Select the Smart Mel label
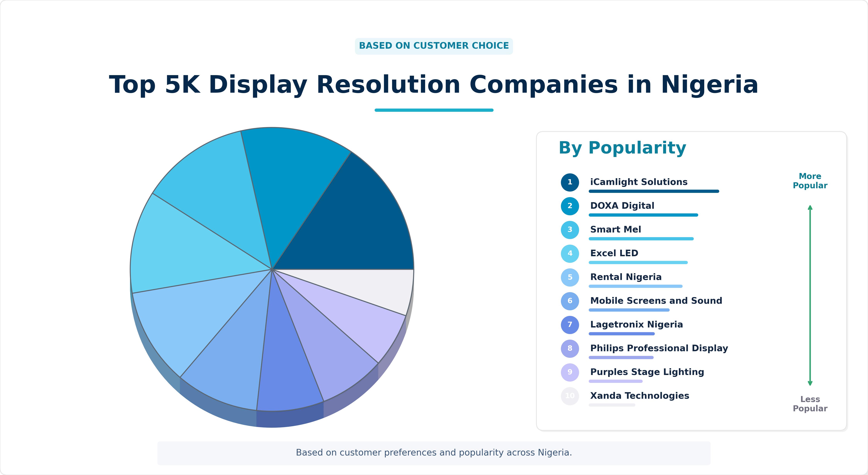The image size is (868, 475). [615, 229]
